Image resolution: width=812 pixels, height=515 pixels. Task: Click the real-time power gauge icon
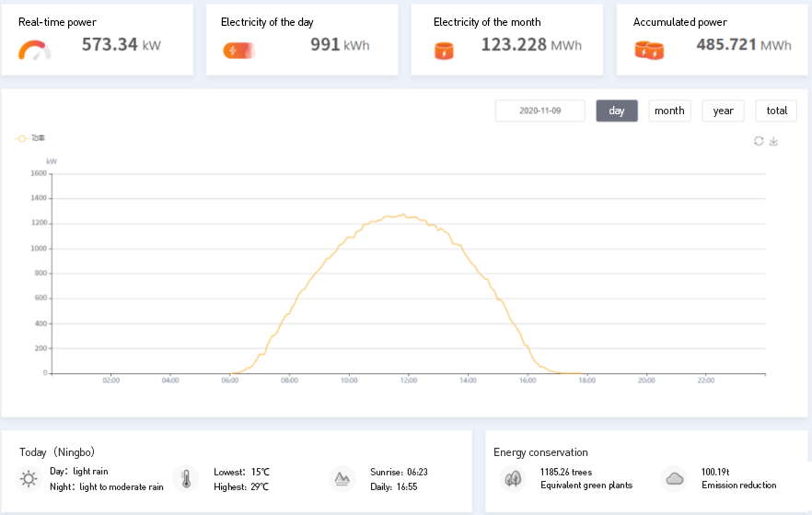point(34,50)
